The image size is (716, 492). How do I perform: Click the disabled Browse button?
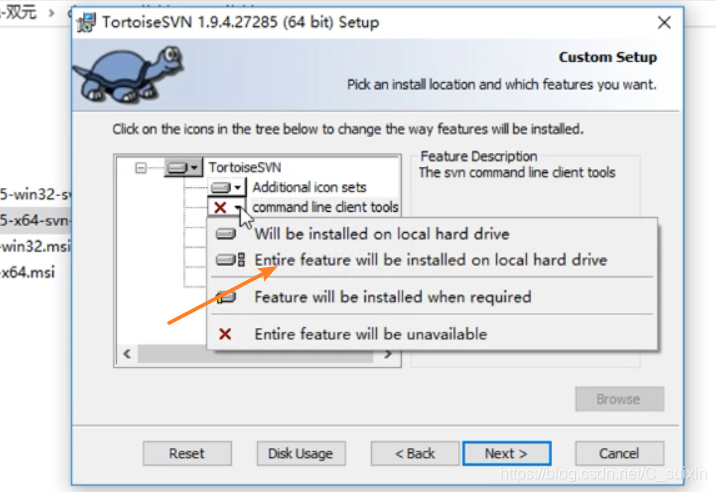[x=619, y=399]
